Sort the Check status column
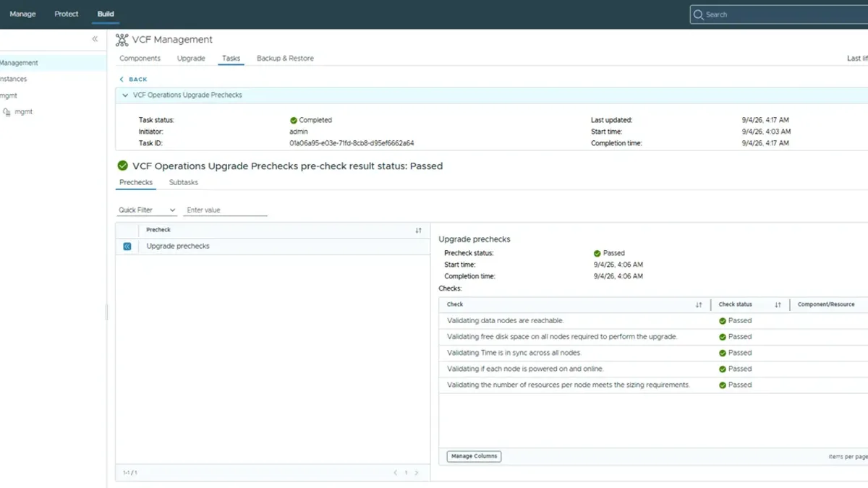The width and height of the screenshot is (868, 488). point(778,305)
